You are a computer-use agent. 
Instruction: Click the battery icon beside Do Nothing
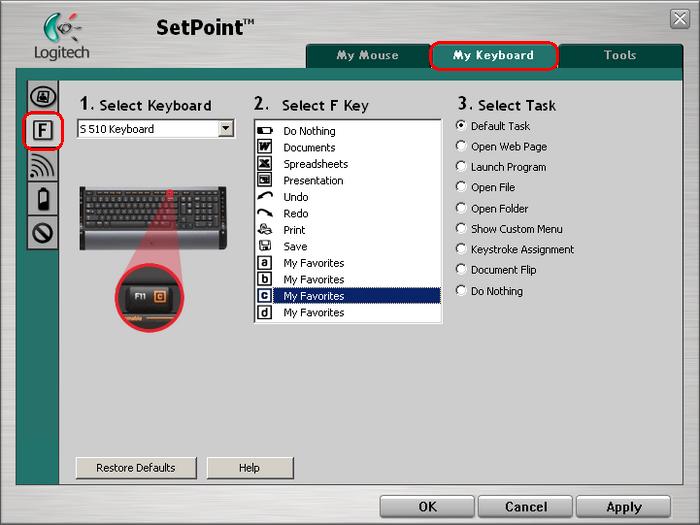pos(264,131)
